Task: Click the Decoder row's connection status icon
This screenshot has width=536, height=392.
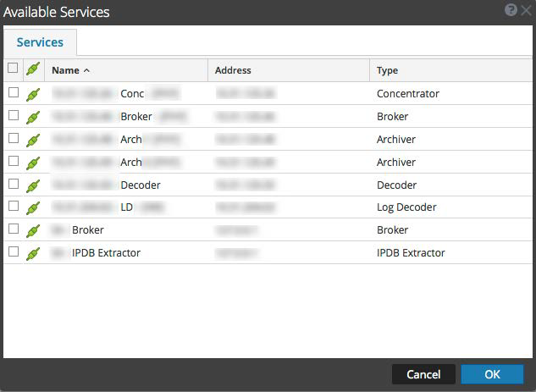Action: pyautogui.click(x=33, y=185)
